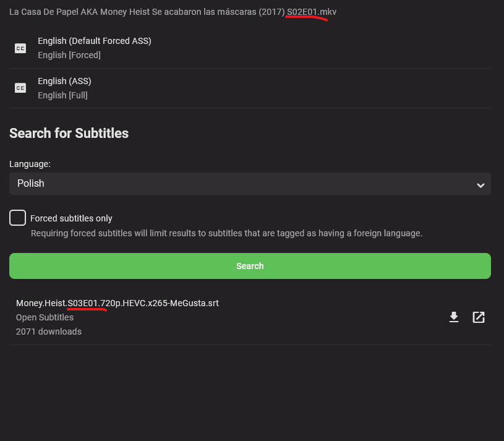Open the Money.Heist subtitle in external page
This screenshot has width=504, height=441.
pos(479,317)
